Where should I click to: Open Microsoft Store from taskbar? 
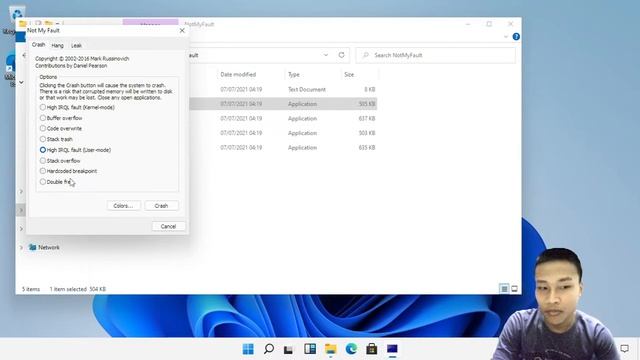pyautogui.click(x=371, y=349)
